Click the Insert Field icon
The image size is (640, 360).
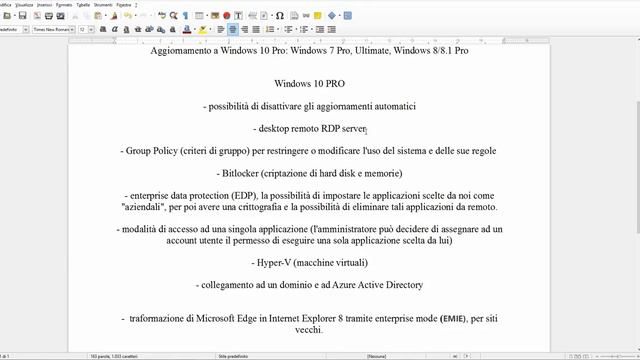pyautogui.click(x=264, y=16)
